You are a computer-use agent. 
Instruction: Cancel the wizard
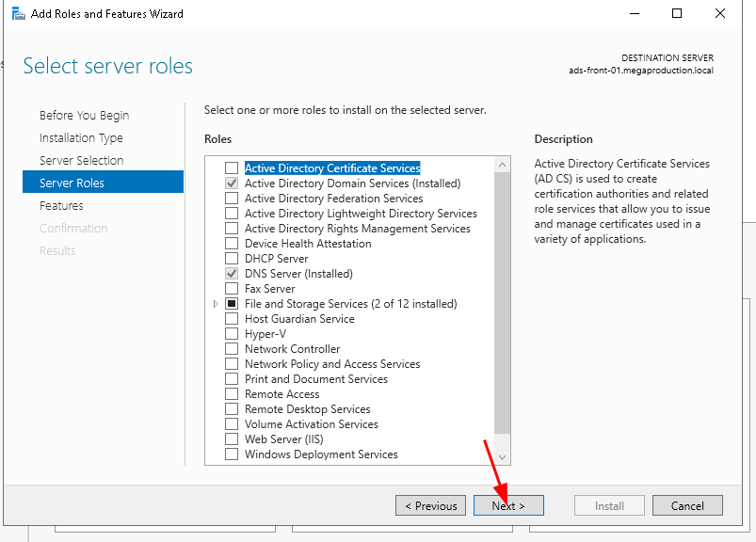(x=687, y=505)
